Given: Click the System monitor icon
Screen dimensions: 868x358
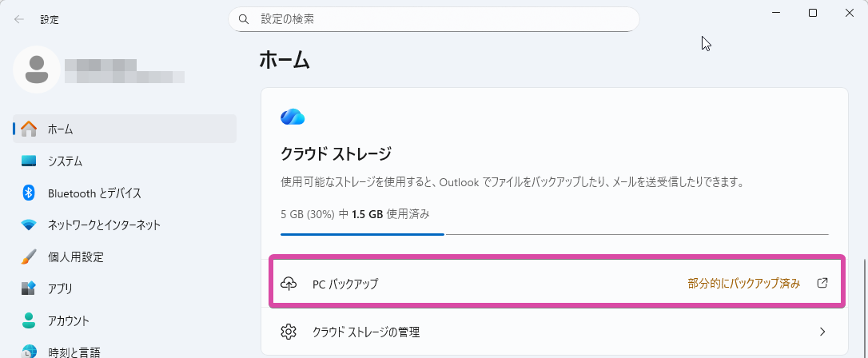Looking at the screenshot, I should 29,161.
